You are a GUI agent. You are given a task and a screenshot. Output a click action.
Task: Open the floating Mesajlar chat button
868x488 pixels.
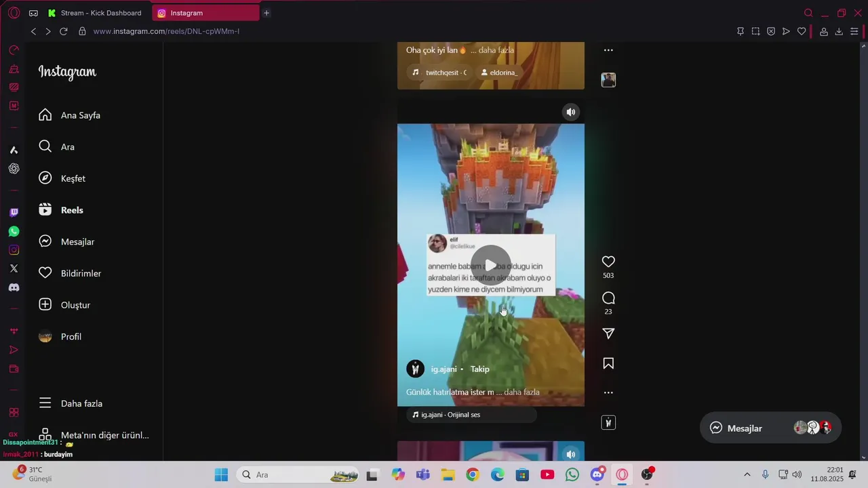tap(770, 428)
